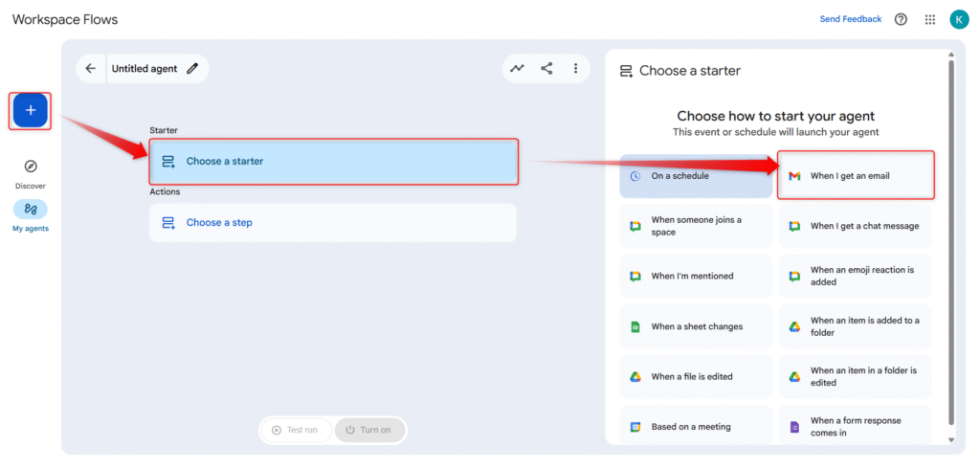980x469 pixels.
Task: Open the user account avatar K
Action: [959, 19]
